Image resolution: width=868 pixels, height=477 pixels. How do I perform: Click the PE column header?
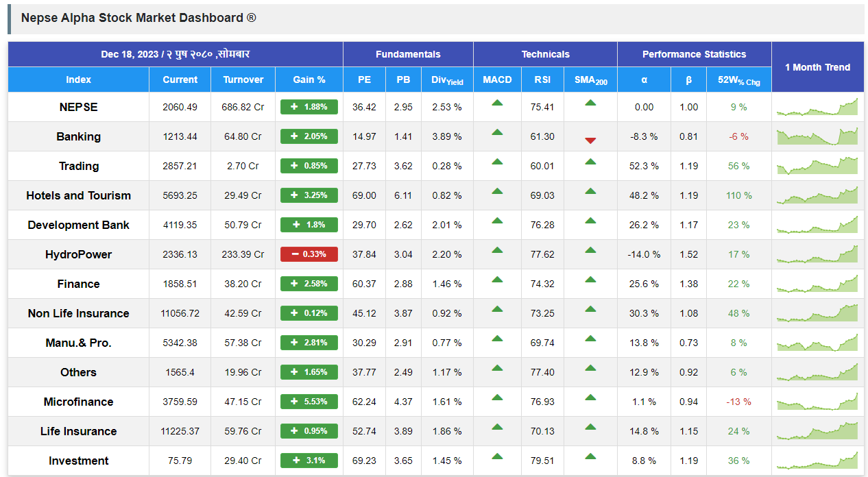pyautogui.click(x=365, y=79)
